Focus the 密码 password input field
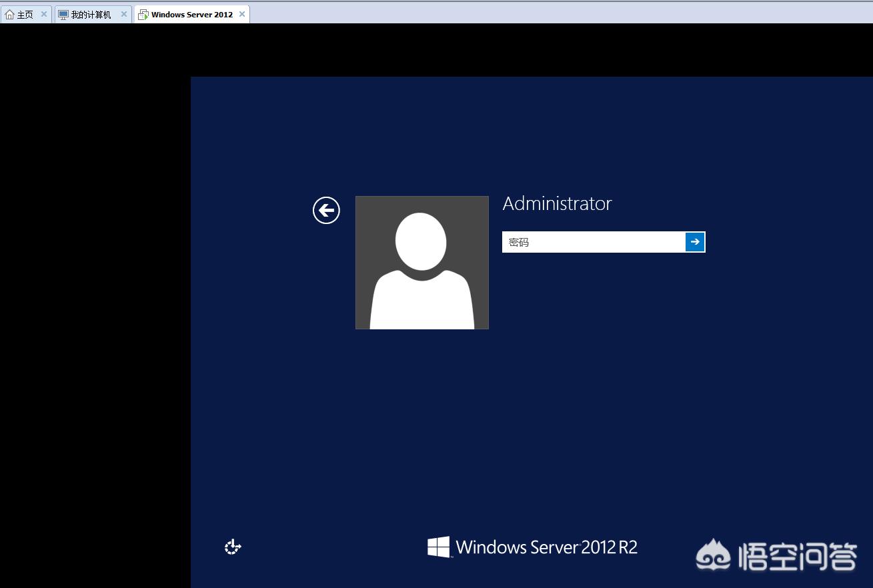The height and width of the screenshot is (588, 873). pyautogui.click(x=593, y=242)
